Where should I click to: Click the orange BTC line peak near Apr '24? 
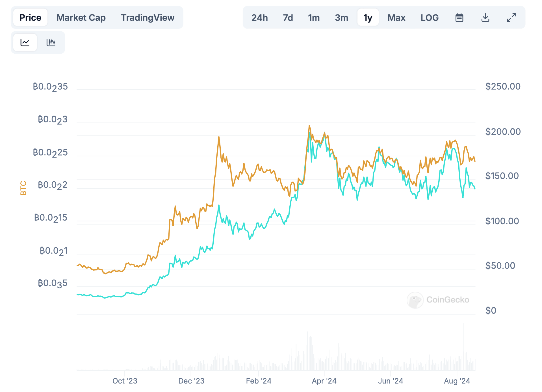tap(309, 126)
